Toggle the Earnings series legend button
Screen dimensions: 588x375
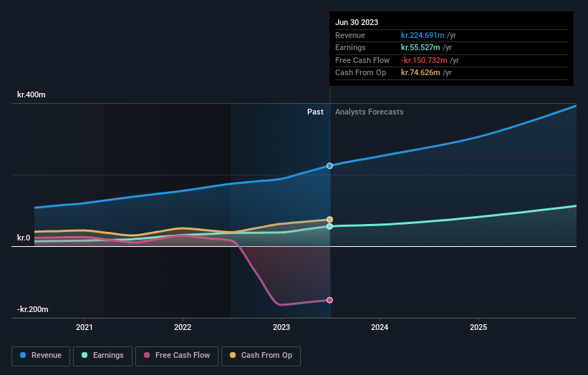coord(102,356)
